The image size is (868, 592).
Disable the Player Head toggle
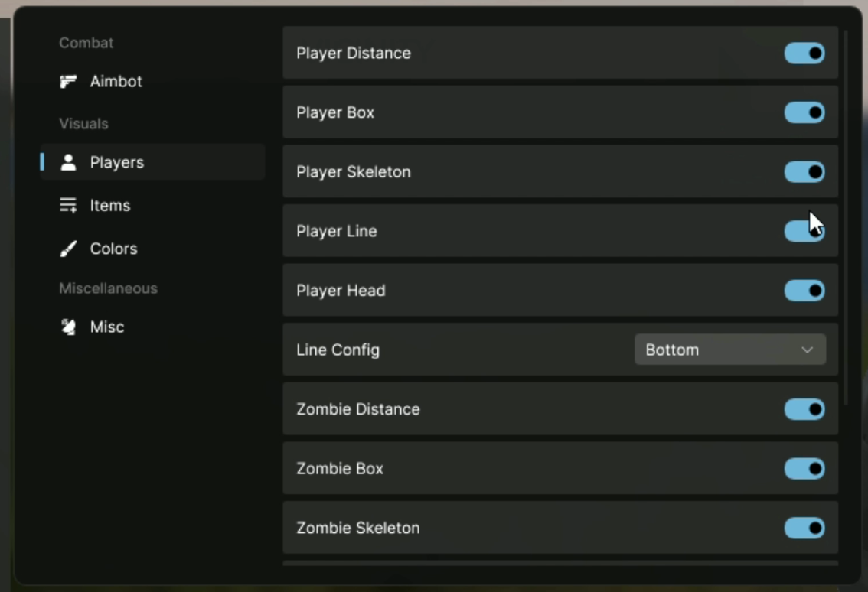pos(804,291)
